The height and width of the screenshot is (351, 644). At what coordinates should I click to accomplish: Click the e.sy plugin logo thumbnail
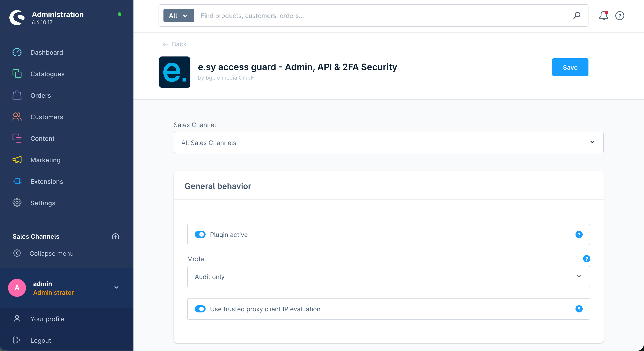pos(174,72)
